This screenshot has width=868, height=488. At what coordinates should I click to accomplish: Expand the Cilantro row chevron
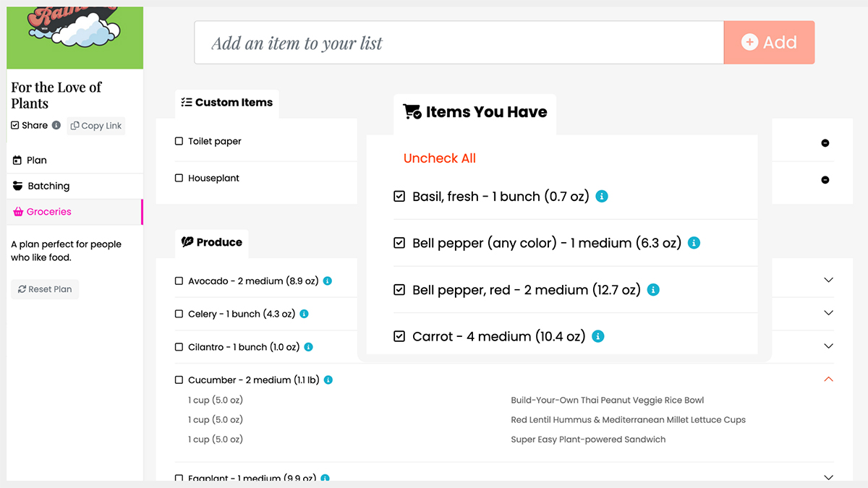coord(829,346)
